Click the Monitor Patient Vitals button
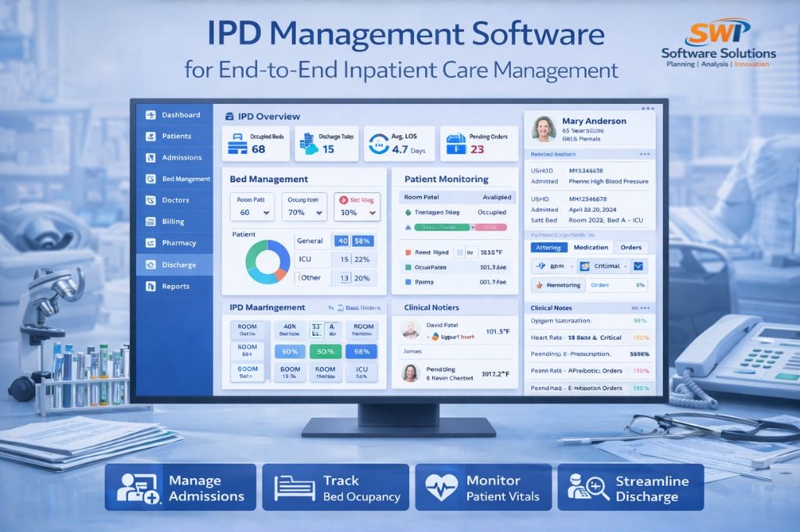This screenshot has width=800, height=532. [483, 487]
